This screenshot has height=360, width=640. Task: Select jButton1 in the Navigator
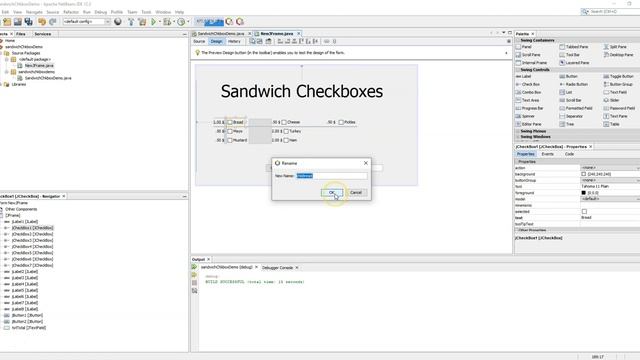(x=27, y=315)
